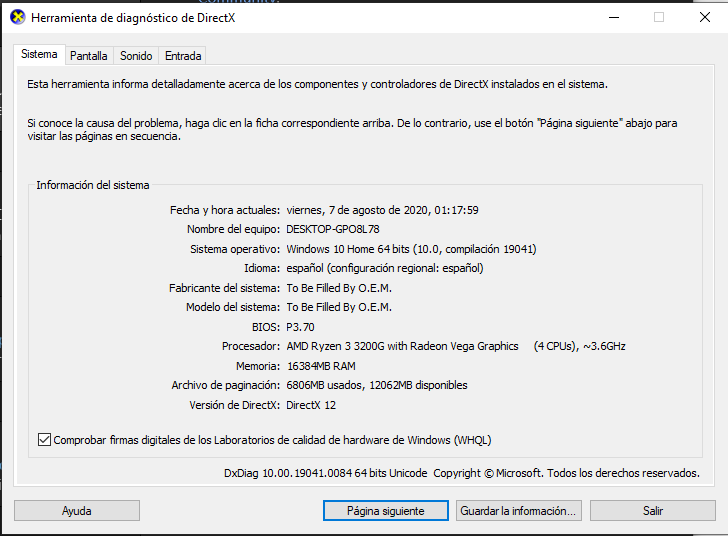Click the date value 'viernes, 7 de agosto de 2020'

pos(382,210)
